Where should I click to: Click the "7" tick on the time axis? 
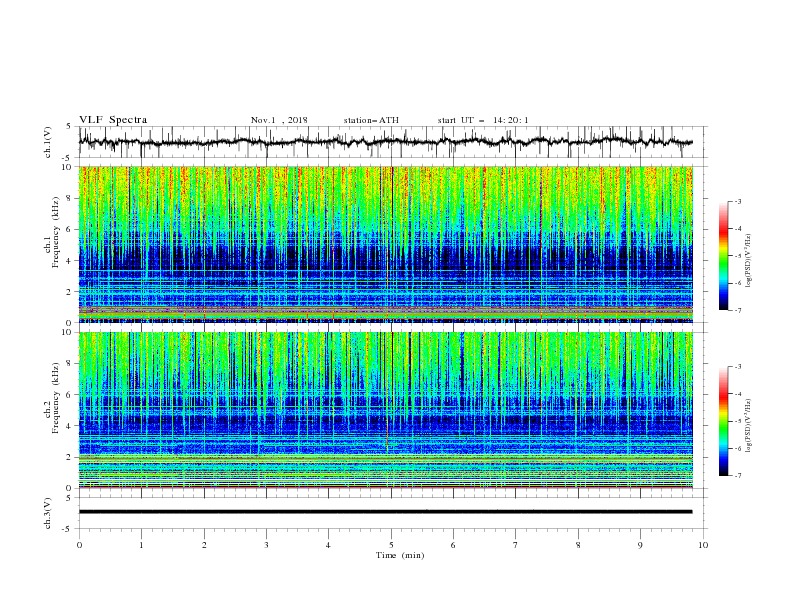[516, 545]
